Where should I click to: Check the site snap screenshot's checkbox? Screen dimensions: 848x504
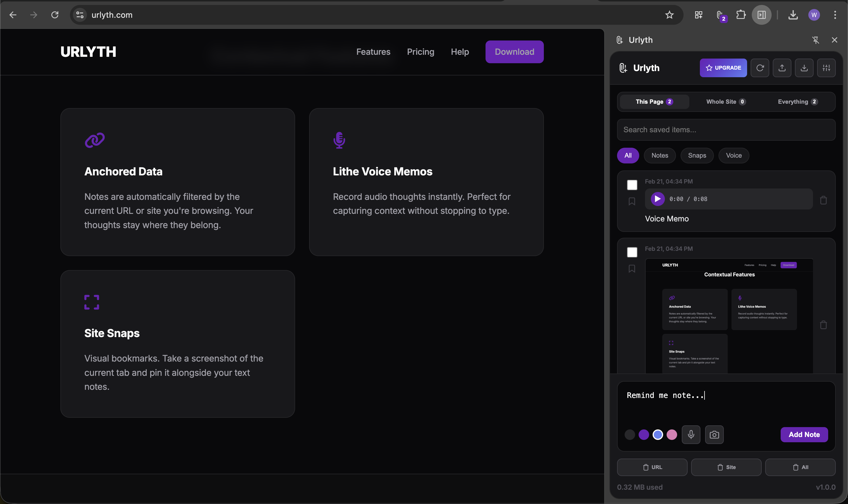point(632,252)
